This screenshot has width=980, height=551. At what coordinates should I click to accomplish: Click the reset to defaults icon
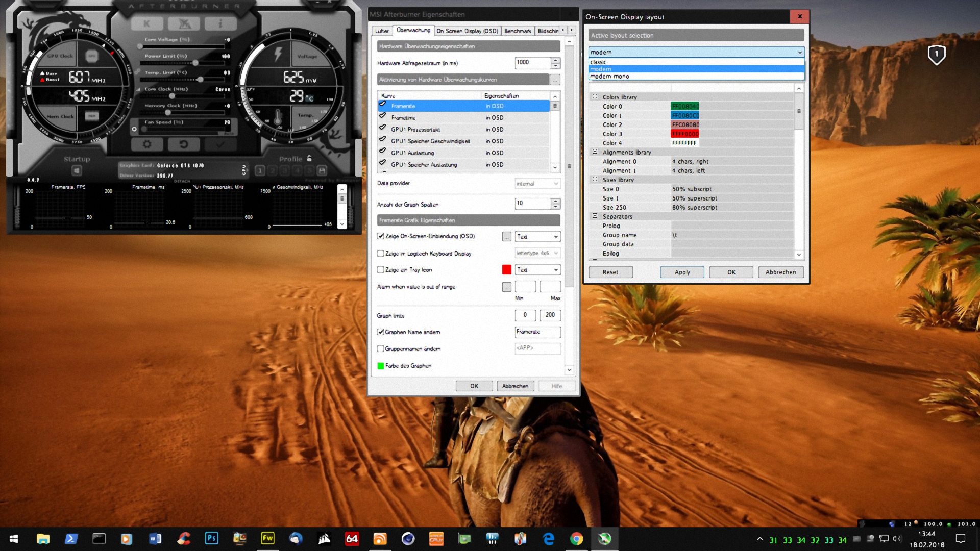click(184, 144)
